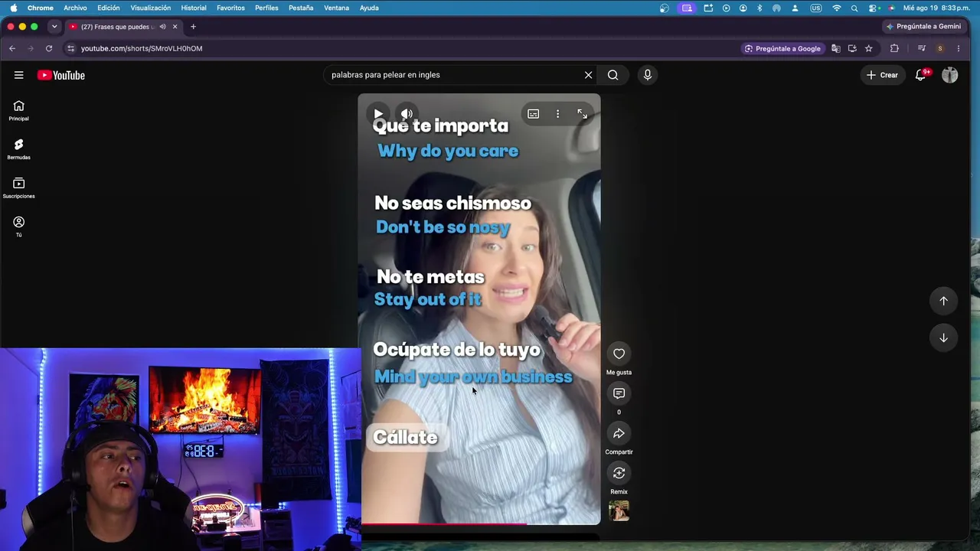Open the YouTube account avatar menu

point(949,75)
